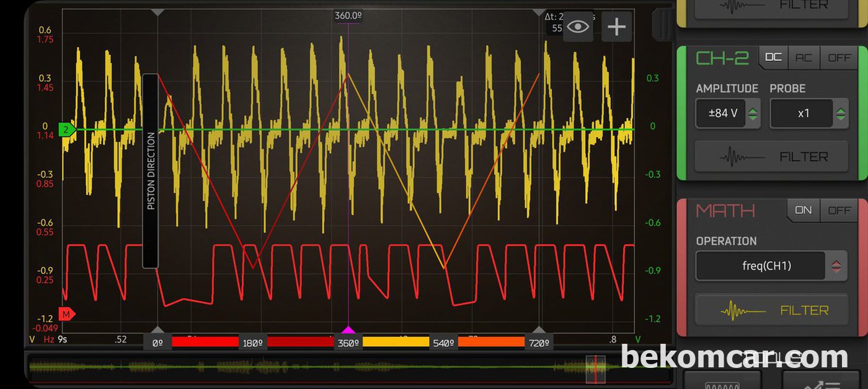Click the CH-2 panel title
Image resolution: width=868 pixels, height=389 pixels.
click(722, 58)
